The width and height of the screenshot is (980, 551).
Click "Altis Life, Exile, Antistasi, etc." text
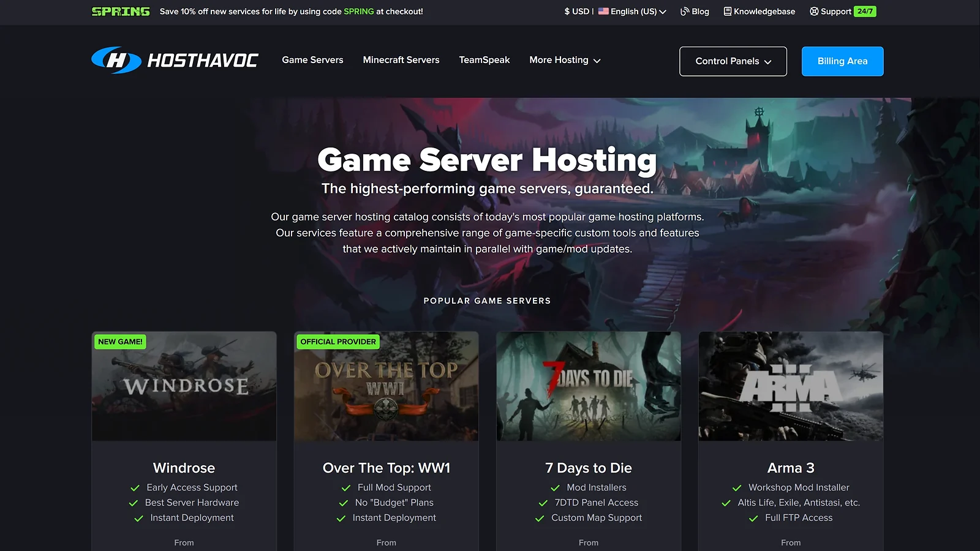(799, 503)
